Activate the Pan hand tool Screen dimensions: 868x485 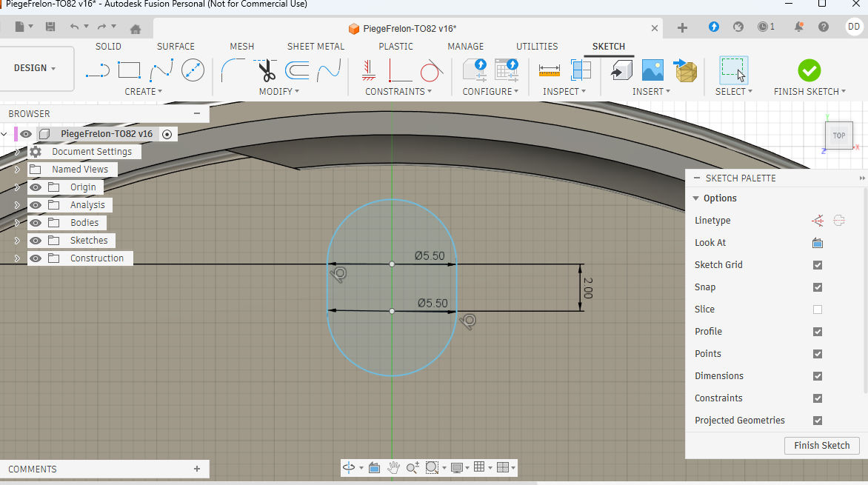pos(393,467)
